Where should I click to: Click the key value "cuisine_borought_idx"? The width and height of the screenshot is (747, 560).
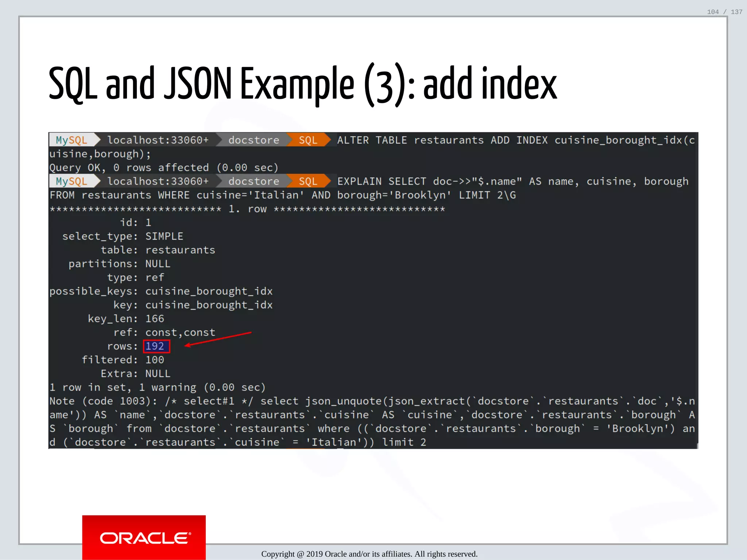click(x=209, y=305)
